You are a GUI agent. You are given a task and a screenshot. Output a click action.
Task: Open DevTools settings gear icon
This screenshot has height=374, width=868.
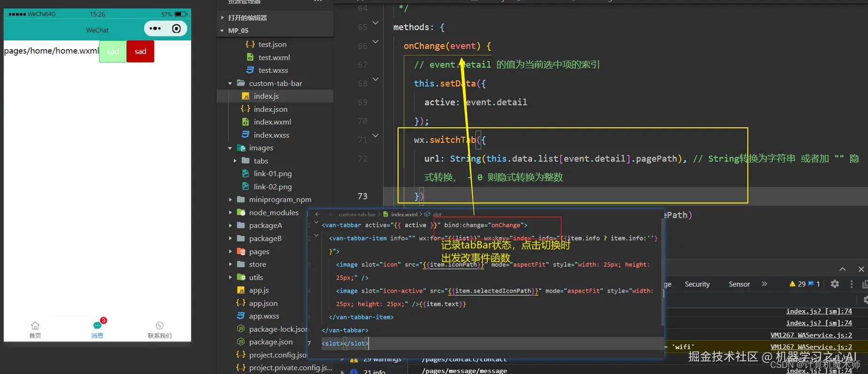coord(835,284)
